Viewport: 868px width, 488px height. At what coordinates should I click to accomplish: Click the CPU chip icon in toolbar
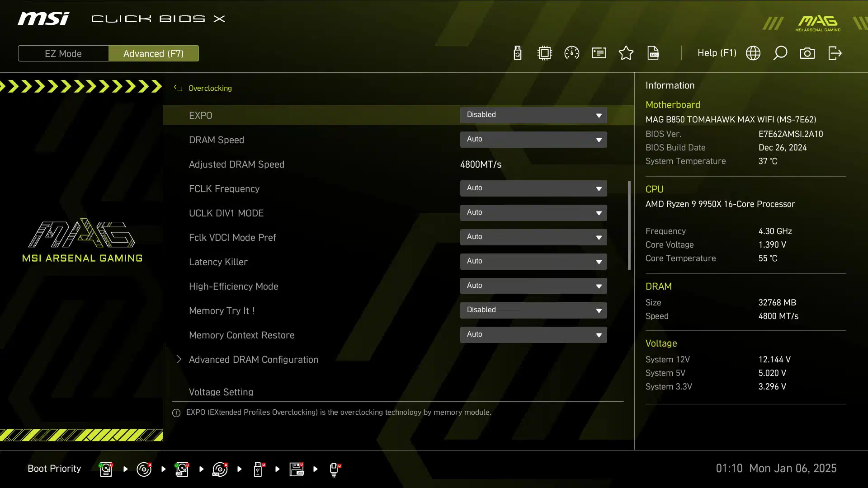point(545,53)
